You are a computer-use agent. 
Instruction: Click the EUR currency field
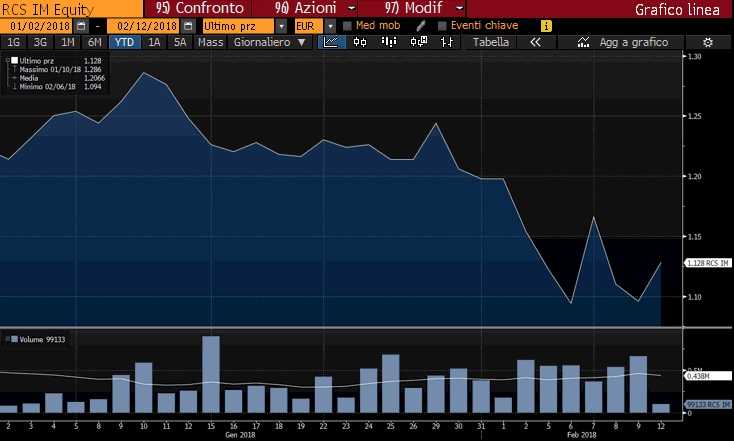click(x=308, y=26)
